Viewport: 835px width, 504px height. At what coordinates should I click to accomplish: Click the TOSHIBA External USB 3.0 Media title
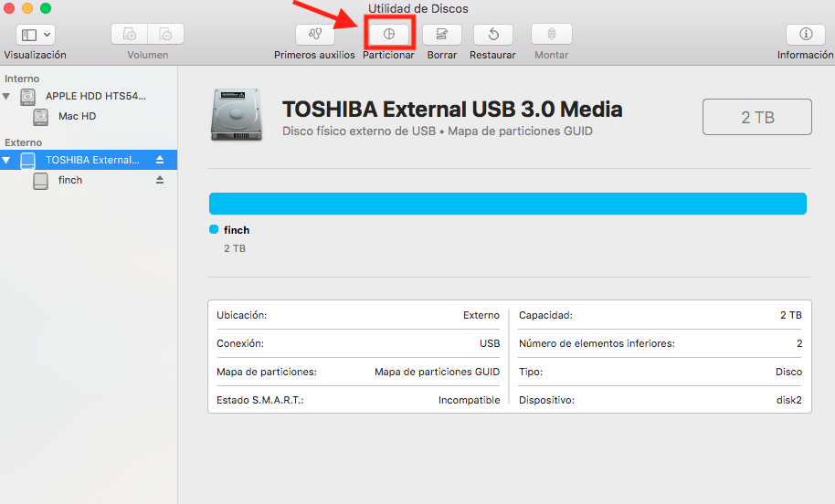(452, 109)
